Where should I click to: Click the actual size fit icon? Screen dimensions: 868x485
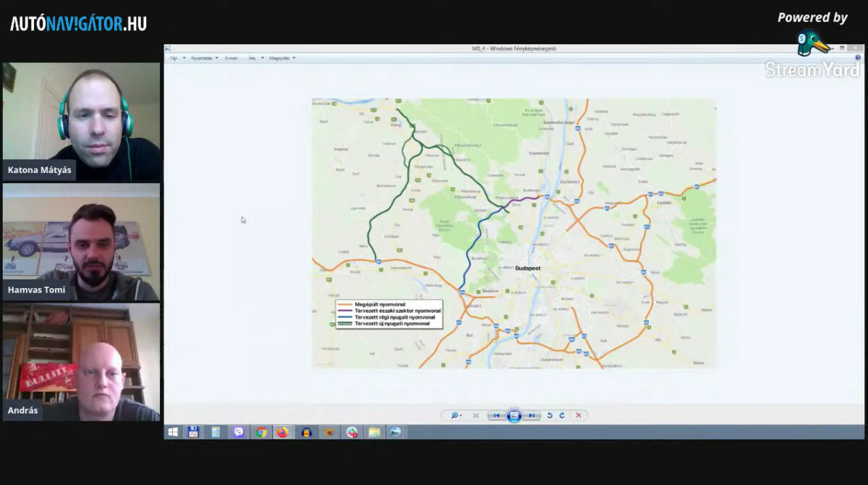point(476,416)
